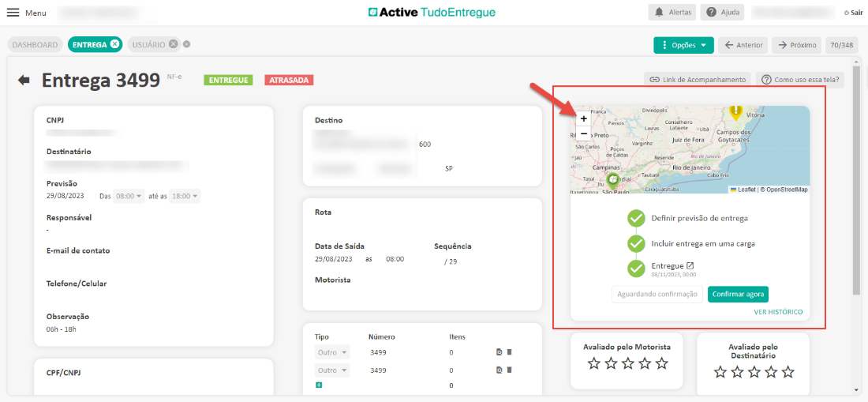Switch to the USUÁRIO tab

click(148, 44)
